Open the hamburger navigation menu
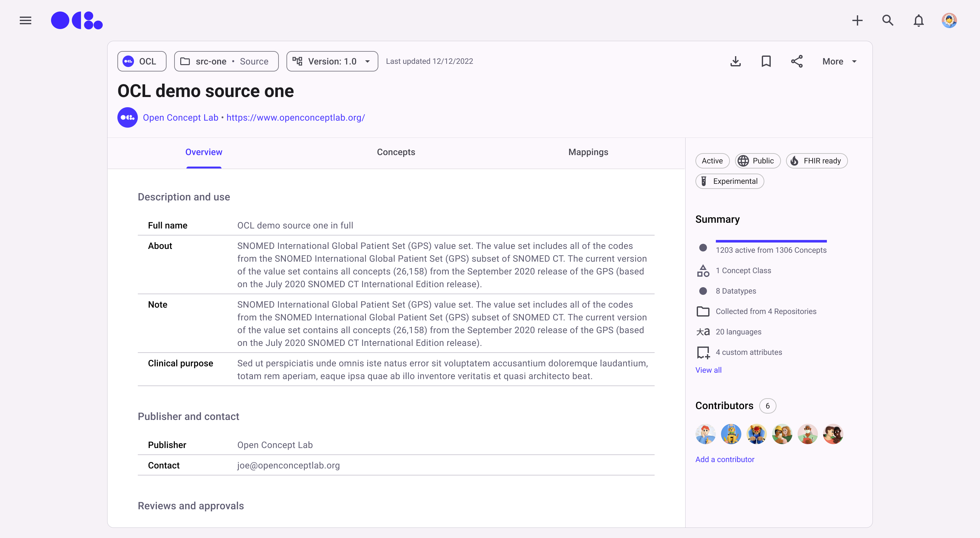The width and height of the screenshot is (980, 538). pos(26,20)
